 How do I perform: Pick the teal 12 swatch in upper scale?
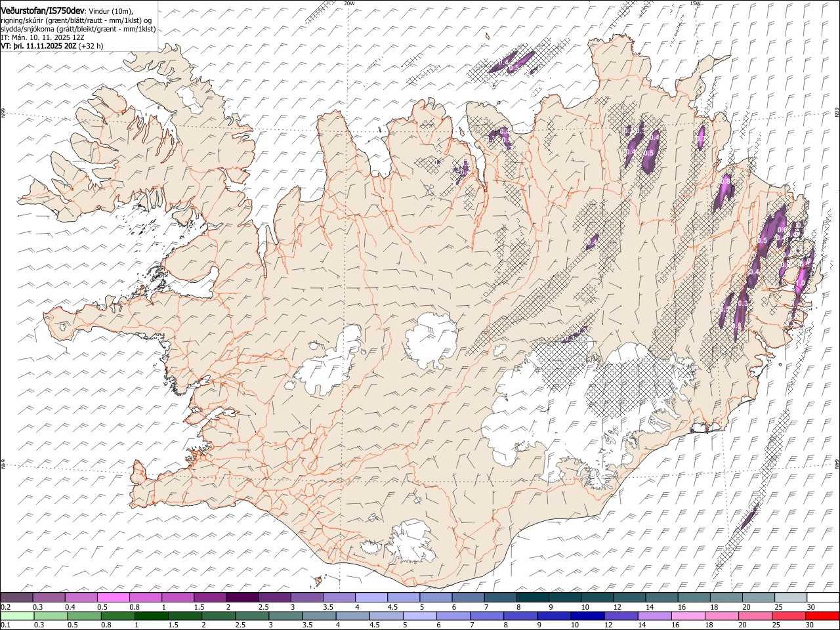629,598
